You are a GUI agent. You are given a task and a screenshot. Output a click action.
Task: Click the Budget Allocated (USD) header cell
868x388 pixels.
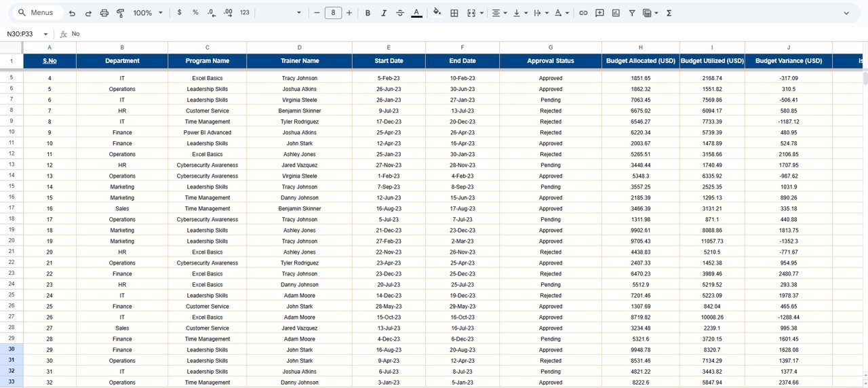pos(640,60)
